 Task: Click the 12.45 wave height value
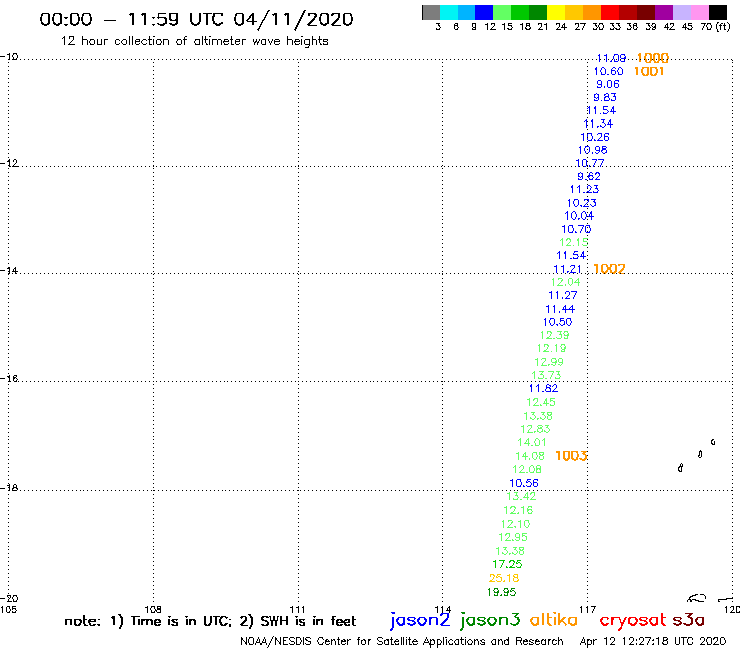click(541, 402)
